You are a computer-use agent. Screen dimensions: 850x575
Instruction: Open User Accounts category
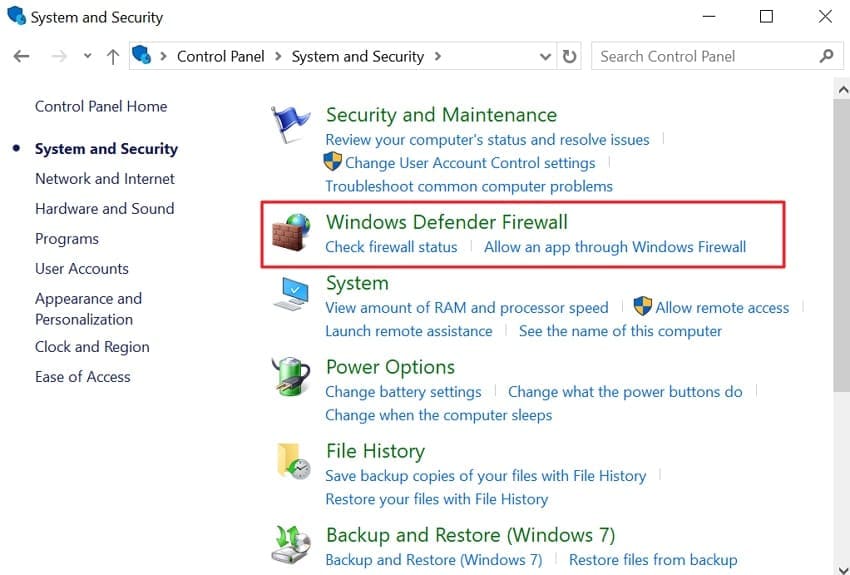82,269
